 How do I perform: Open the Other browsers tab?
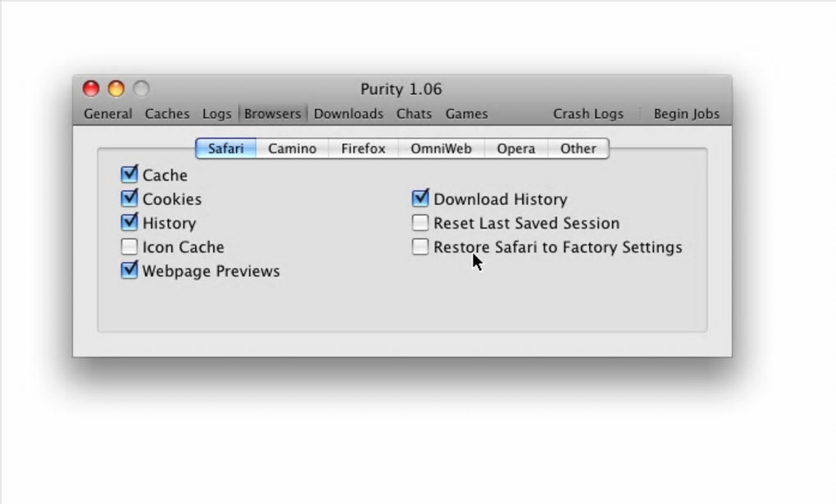tap(579, 148)
